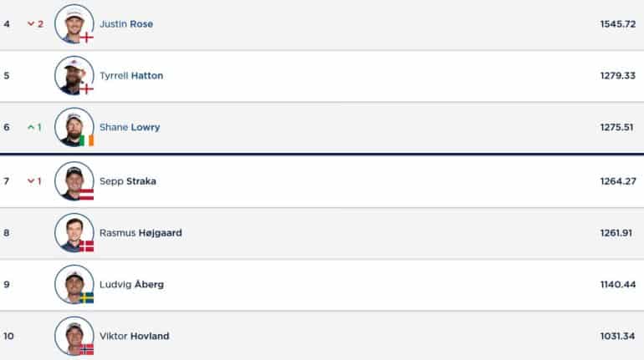
Task: Click the Irish flag on Lowry's avatar
Action: point(86,140)
